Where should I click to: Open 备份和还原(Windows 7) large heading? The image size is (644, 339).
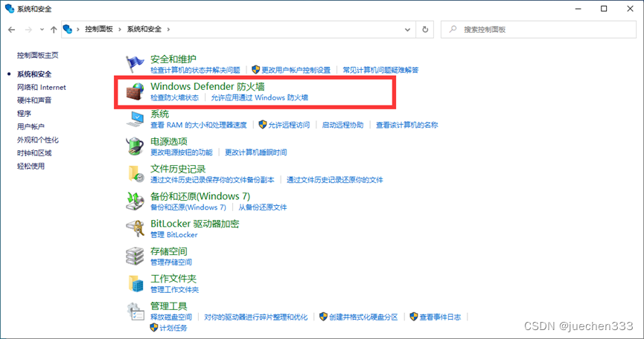(x=200, y=196)
